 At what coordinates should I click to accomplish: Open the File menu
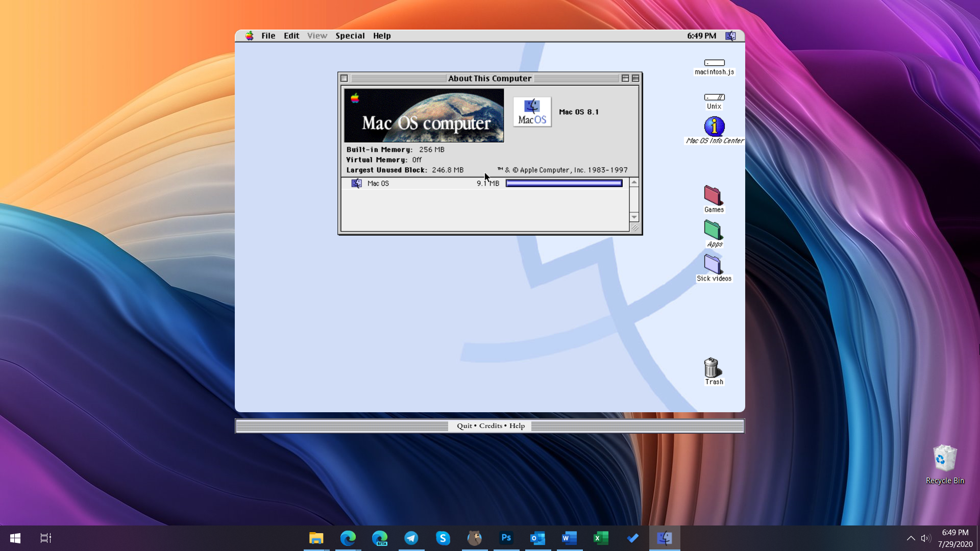coord(268,36)
